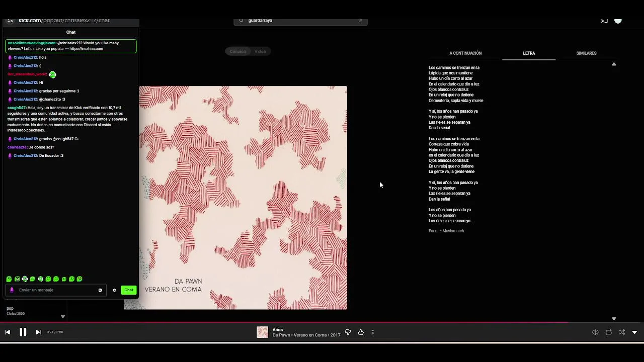Click the charles2te username in chat

click(17, 147)
